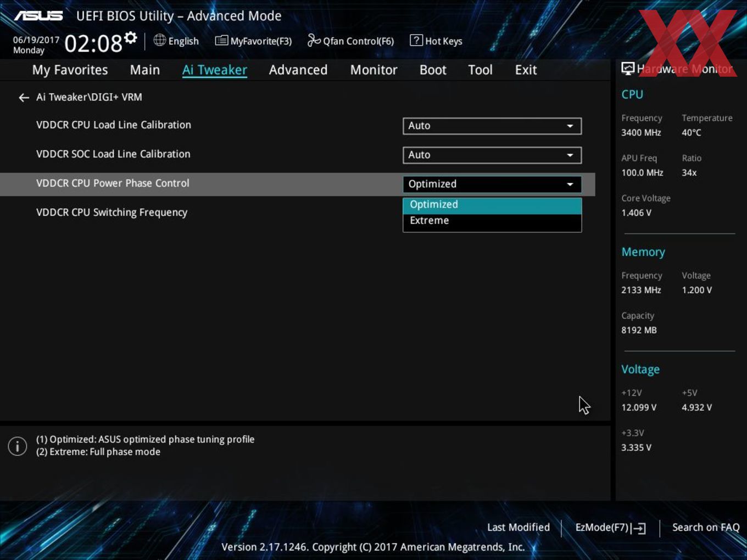Click the memory capacity value 8192 MB
This screenshot has width=747, height=560.
coord(639,330)
